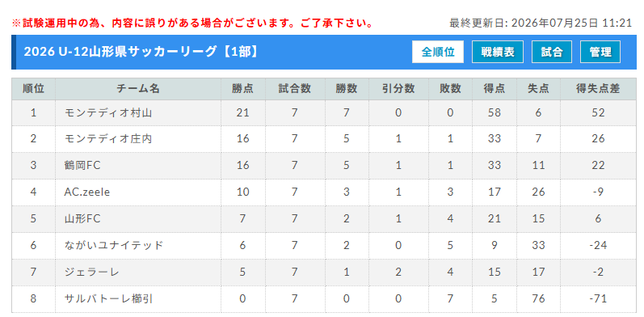Click the 勝点 column header
The width and height of the screenshot is (644, 317).
coord(242,89)
